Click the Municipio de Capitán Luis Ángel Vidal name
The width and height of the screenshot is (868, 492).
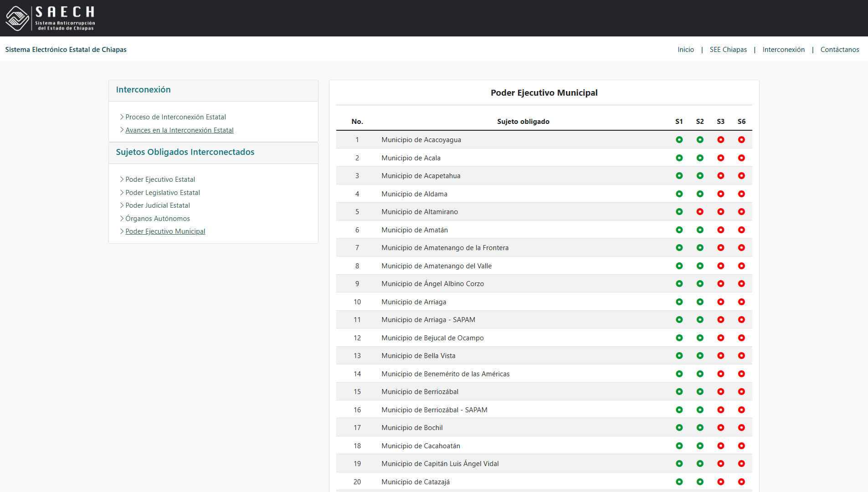(x=440, y=464)
